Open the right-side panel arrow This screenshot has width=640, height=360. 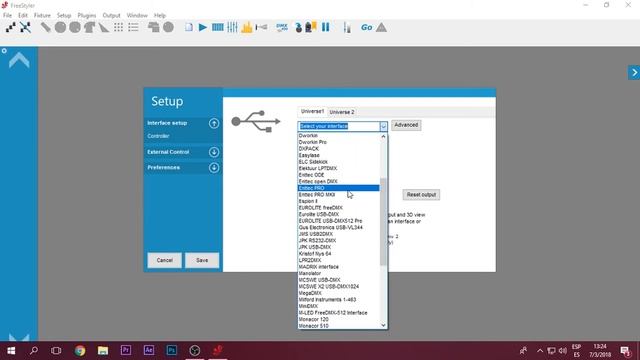pyautogui.click(x=634, y=73)
